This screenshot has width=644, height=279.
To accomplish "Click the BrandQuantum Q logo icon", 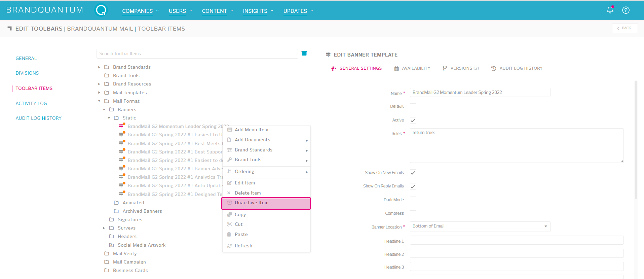I will pyautogui.click(x=101, y=10).
